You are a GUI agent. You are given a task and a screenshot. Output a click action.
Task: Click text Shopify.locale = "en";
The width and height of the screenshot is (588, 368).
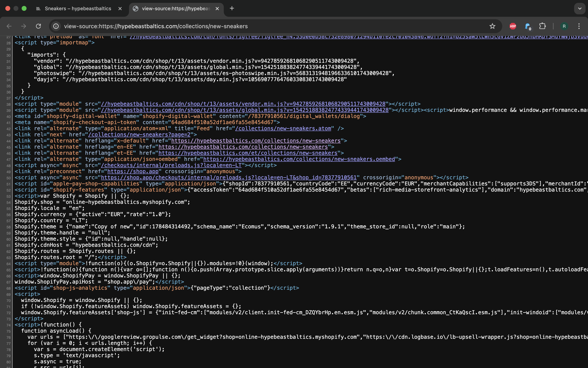(x=50, y=208)
